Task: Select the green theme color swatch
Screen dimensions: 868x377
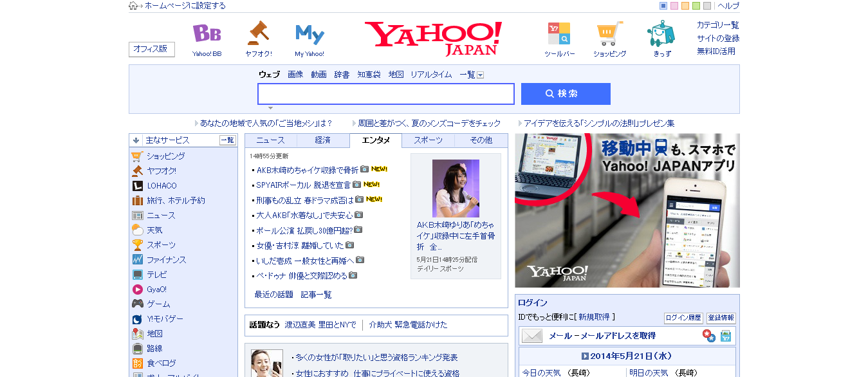Action: tap(696, 6)
